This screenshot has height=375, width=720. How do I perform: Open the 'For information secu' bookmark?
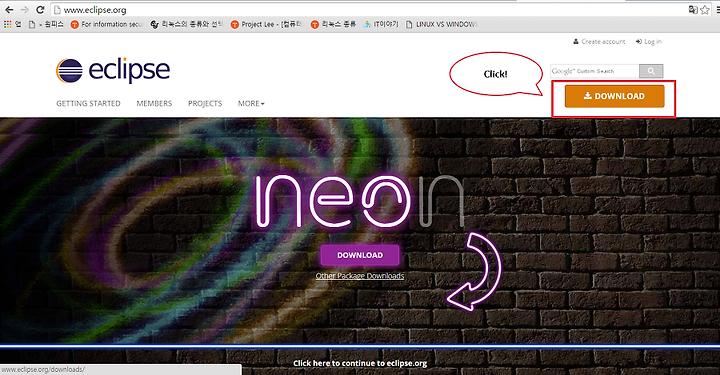click(x=107, y=24)
